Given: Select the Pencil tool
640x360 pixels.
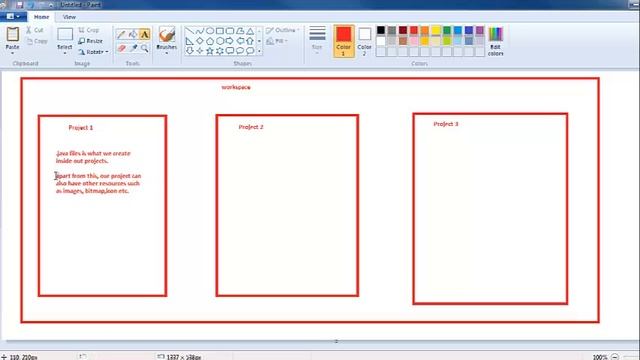Looking at the screenshot, I should 121,35.
